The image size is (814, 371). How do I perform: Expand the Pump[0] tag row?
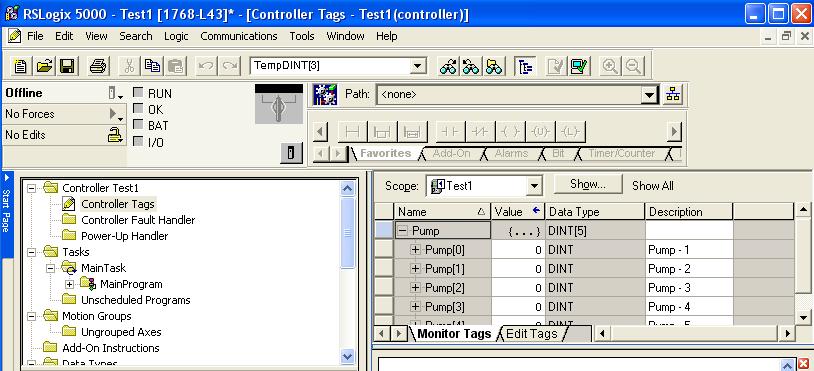pyautogui.click(x=415, y=250)
